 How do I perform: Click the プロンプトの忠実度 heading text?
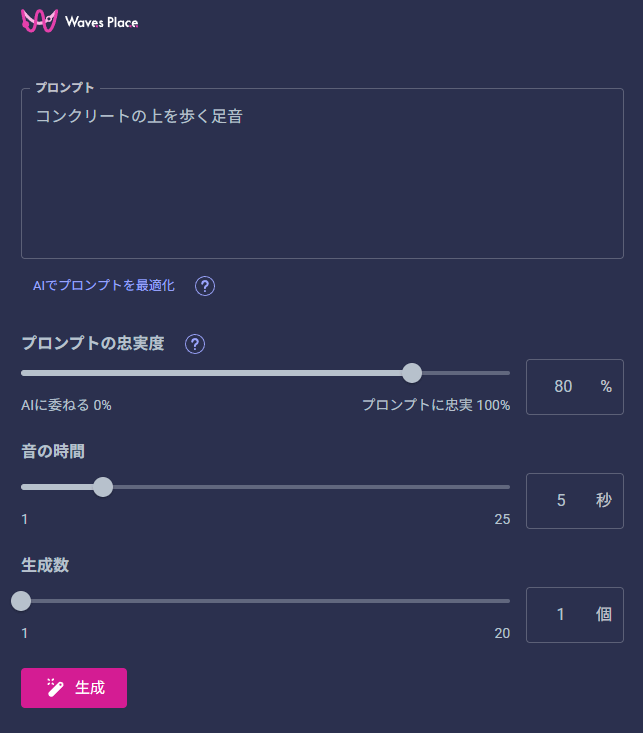(93, 344)
